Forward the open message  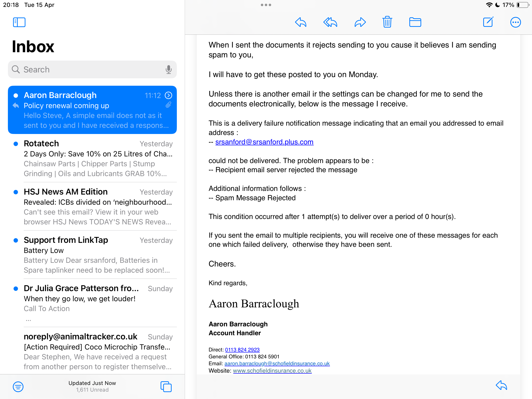pyautogui.click(x=360, y=22)
